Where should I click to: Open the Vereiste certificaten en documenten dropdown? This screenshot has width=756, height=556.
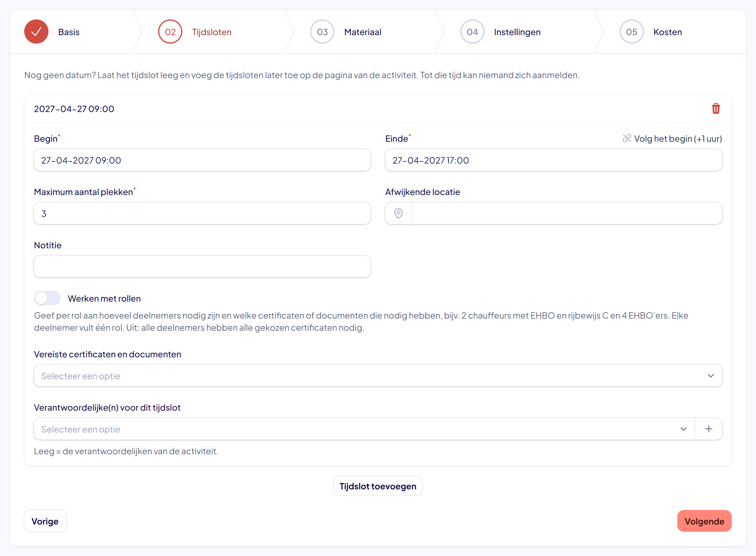pyautogui.click(x=378, y=376)
